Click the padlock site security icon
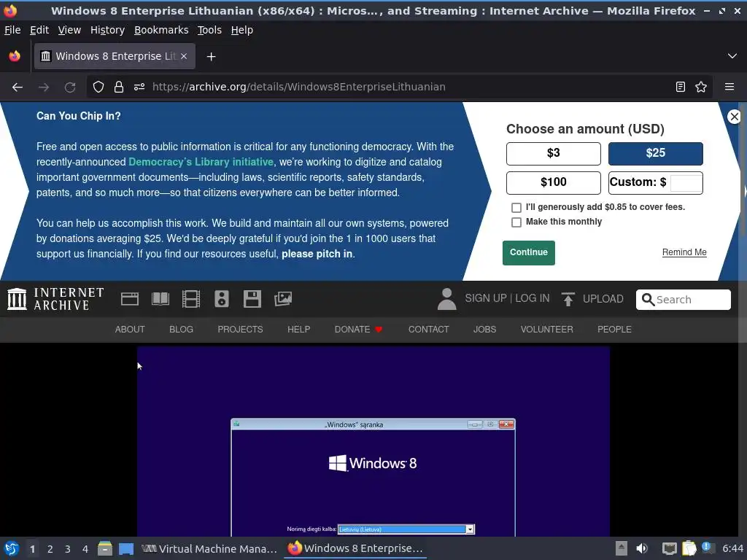Viewport: 747px width, 560px height. (x=119, y=87)
